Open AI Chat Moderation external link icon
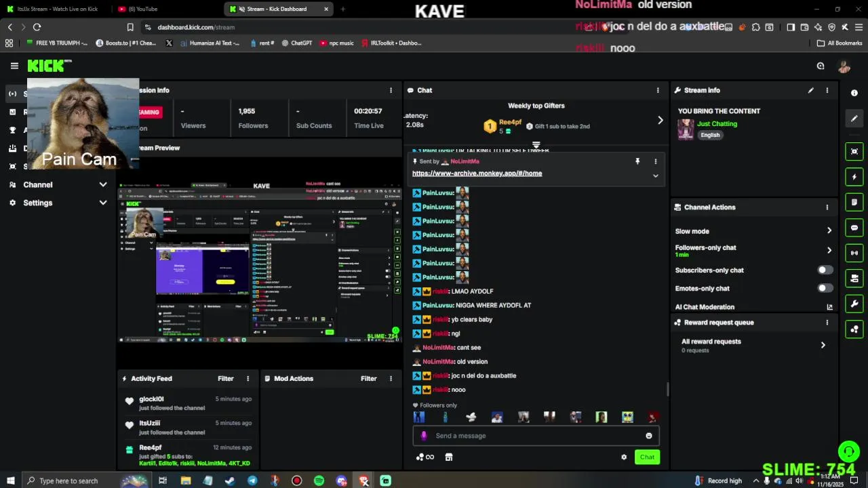 pos(829,307)
